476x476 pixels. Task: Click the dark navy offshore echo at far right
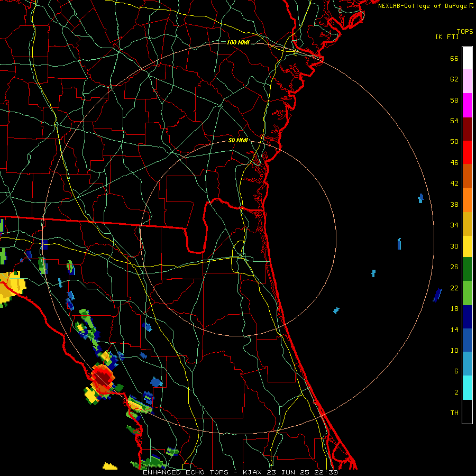437,295
